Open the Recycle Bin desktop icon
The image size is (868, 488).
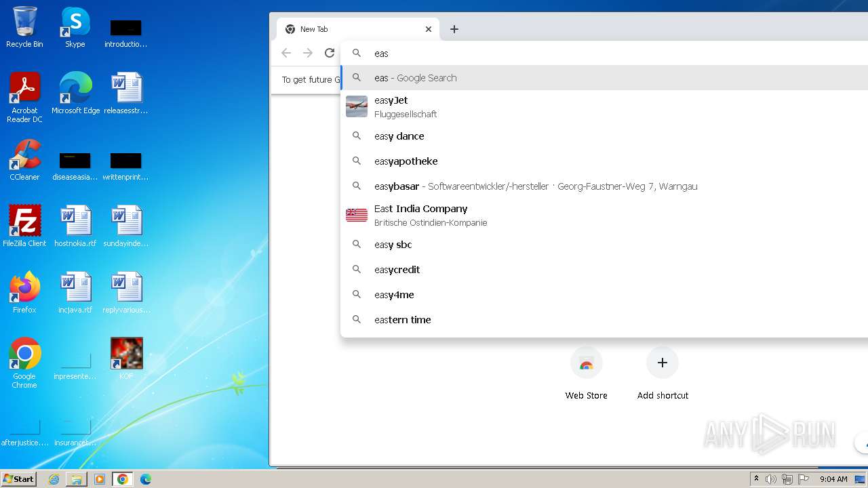click(x=24, y=27)
